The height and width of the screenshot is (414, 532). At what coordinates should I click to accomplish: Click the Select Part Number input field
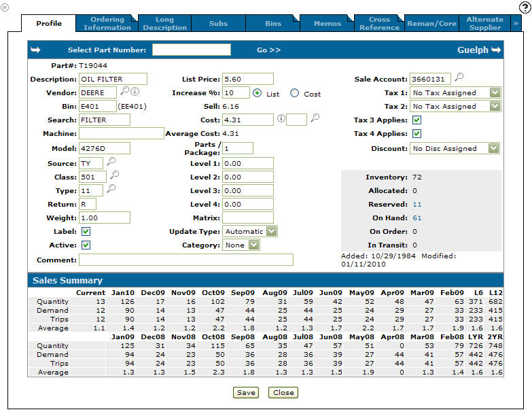[x=192, y=50]
